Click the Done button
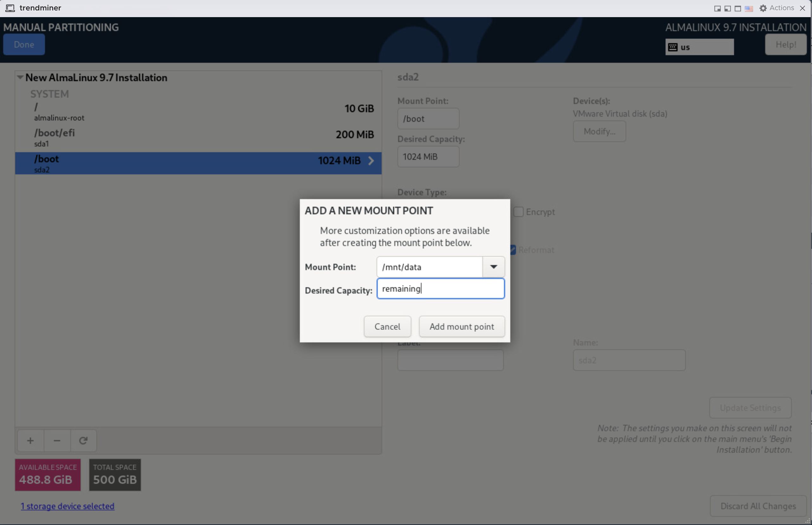The width and height of the screenshot is (812, 525). [24, 44]
